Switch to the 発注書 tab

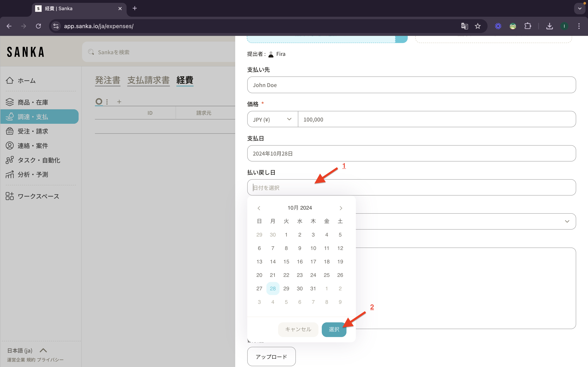click(x=107, y=80)
